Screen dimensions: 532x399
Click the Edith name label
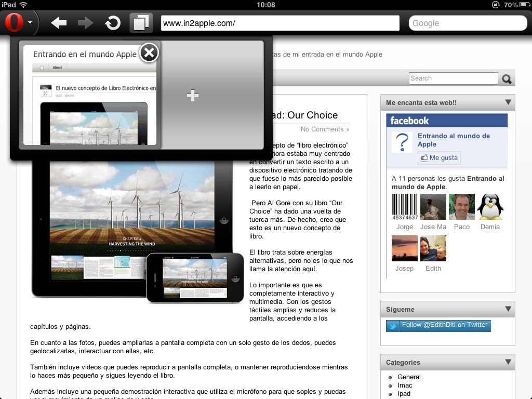[x=433, y=269]
